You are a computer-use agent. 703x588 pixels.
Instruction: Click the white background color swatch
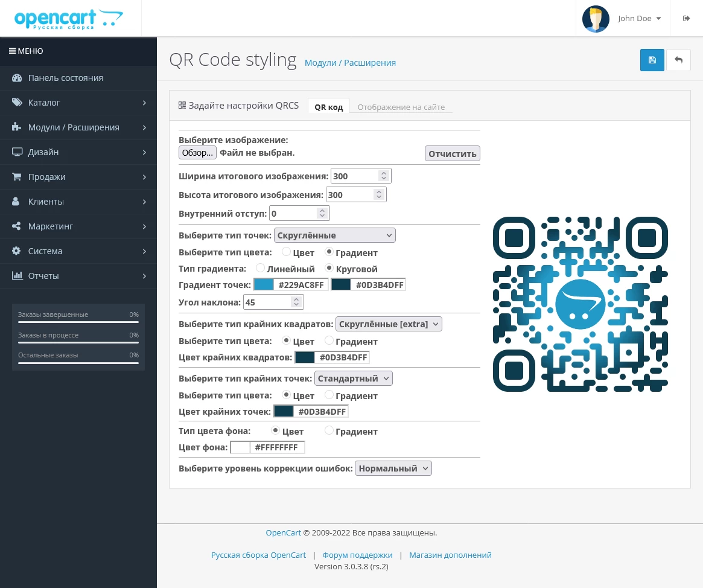pyautogui.click(x=240, y=447)
